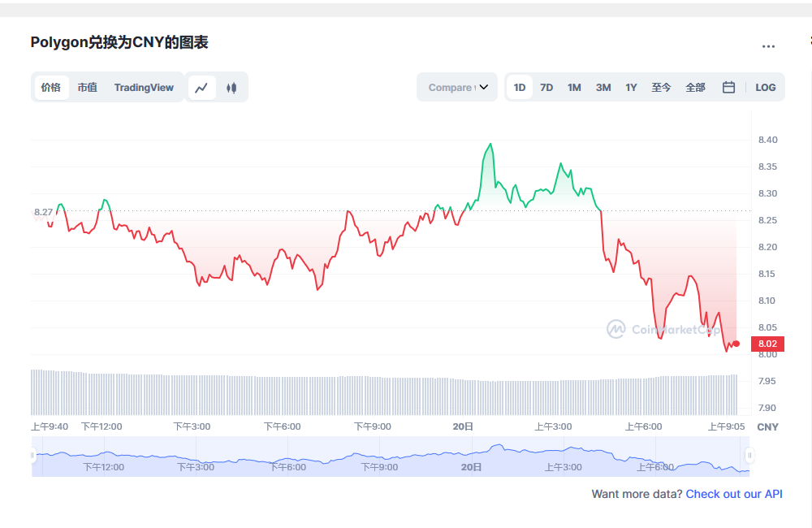Select the 1M time range
This screenshot has width=812, height=528.
(574, 88)
